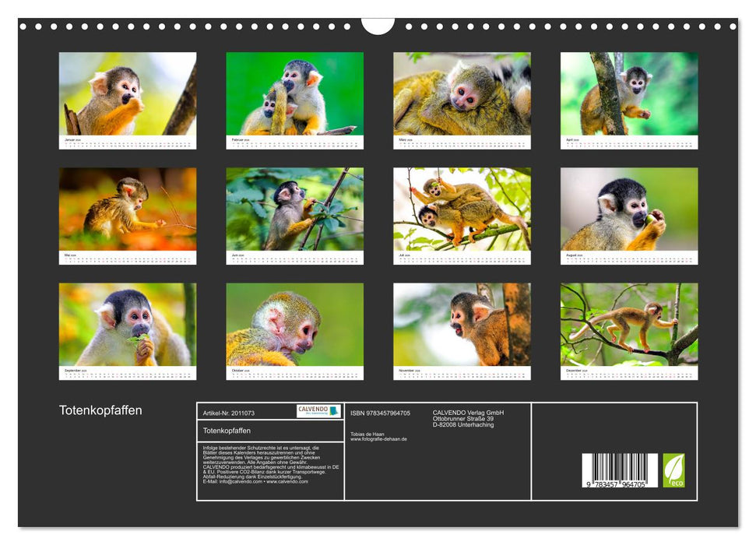This screenshot has height=545, width=756.
Task: Select the August monkey eating thumbnail
Action: (629, 209)
